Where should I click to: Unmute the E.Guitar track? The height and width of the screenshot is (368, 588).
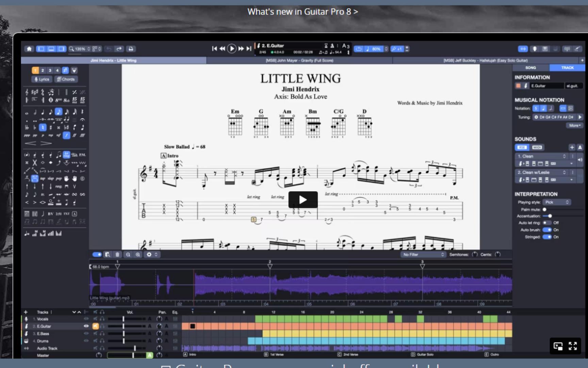[96, 326]
